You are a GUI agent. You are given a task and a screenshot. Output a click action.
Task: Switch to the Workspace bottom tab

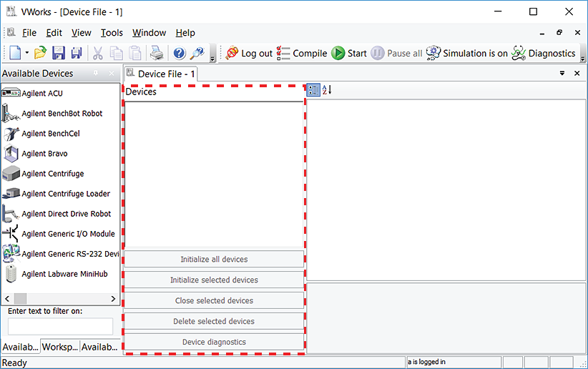tap(59, 347)
